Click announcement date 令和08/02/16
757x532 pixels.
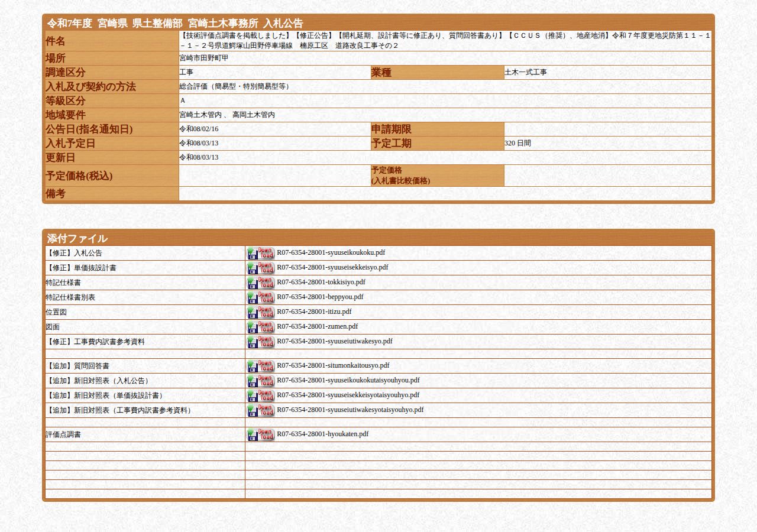(199, 129)
